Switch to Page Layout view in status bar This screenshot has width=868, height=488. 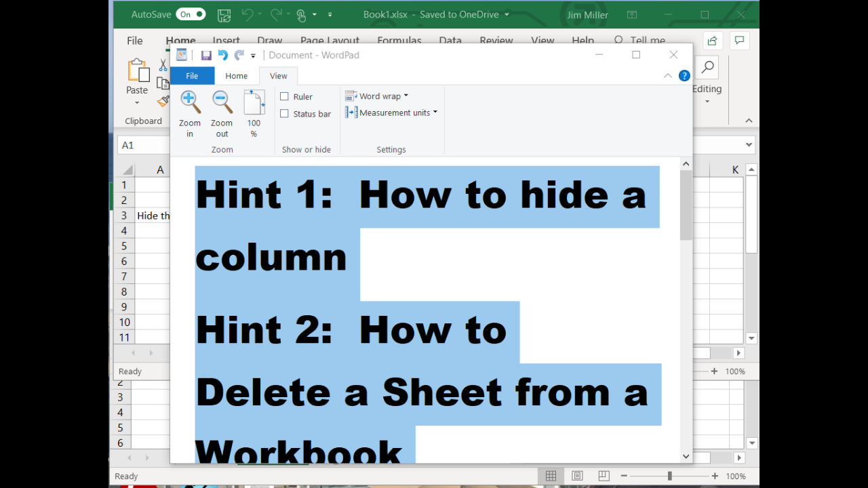click(577, 476)
